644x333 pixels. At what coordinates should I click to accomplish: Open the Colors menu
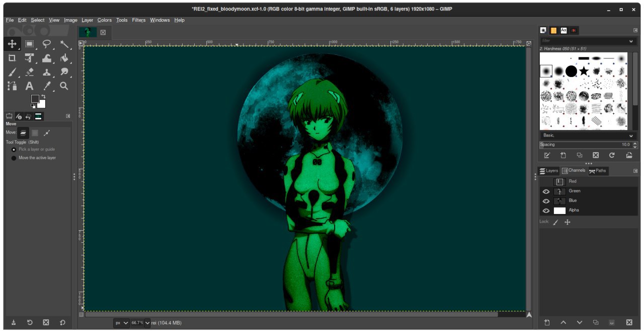105,20
